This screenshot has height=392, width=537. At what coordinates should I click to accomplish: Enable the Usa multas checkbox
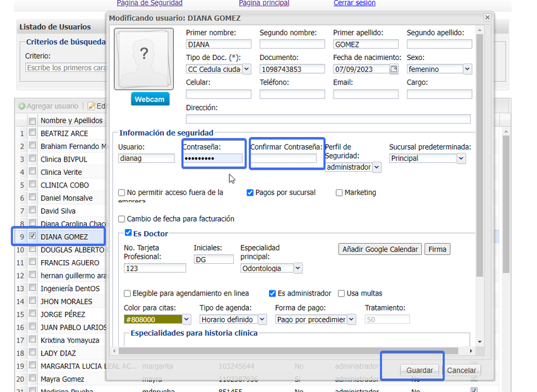point(341,294)
